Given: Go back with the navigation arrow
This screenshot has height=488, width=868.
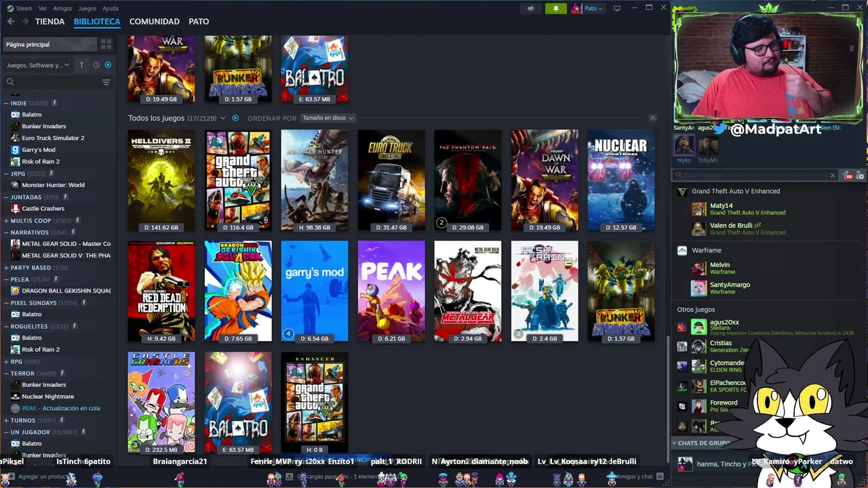Looking at the screenshot, I should [11, 22].
